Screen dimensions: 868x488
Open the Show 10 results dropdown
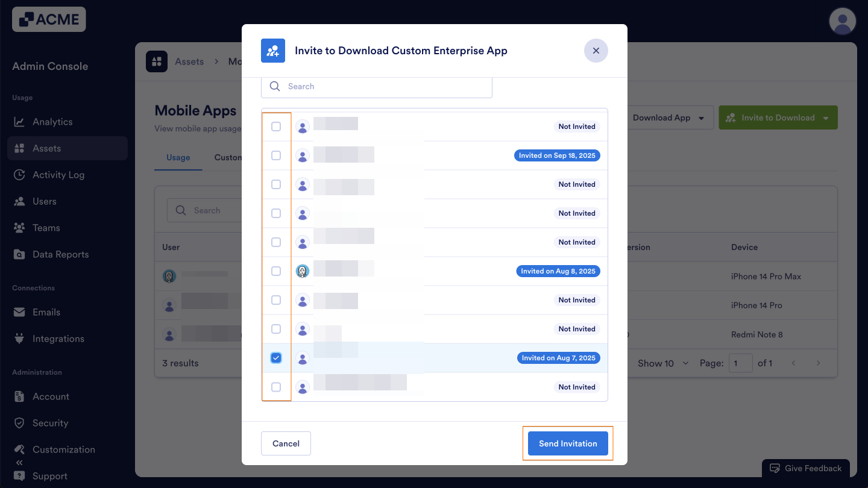[661, 363]
